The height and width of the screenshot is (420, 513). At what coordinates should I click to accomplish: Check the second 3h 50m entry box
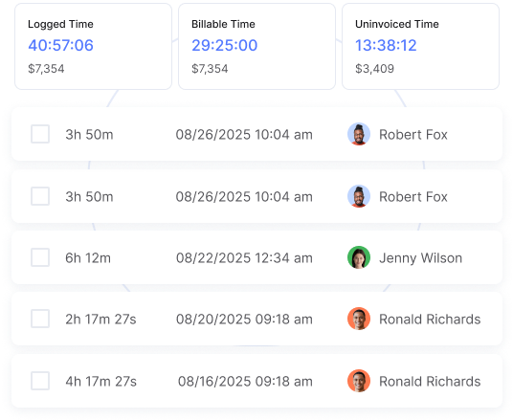tap(40, 196)
